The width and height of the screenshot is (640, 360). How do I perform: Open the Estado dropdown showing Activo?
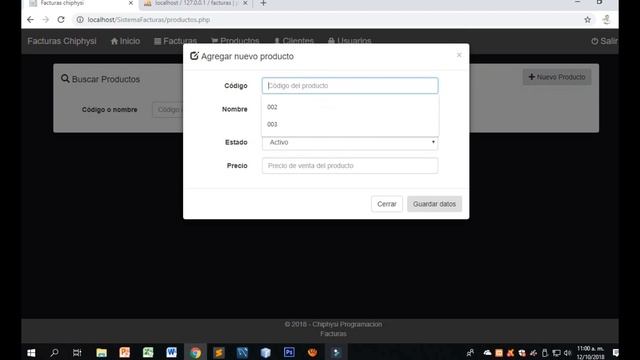pos(350,142)
